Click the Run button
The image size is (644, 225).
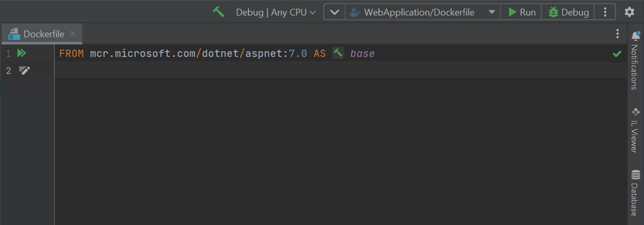[522, 12]
